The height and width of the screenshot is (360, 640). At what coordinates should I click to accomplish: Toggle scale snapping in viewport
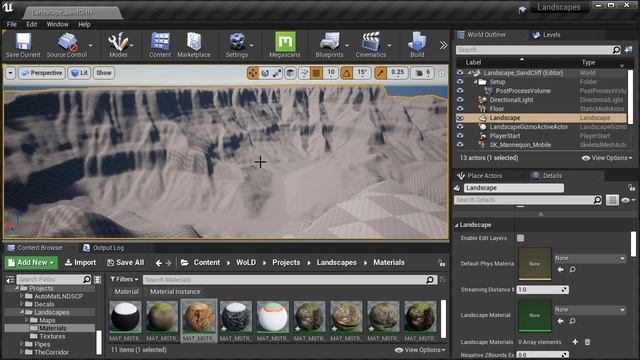pyautogui.click(x=380, y=73)
